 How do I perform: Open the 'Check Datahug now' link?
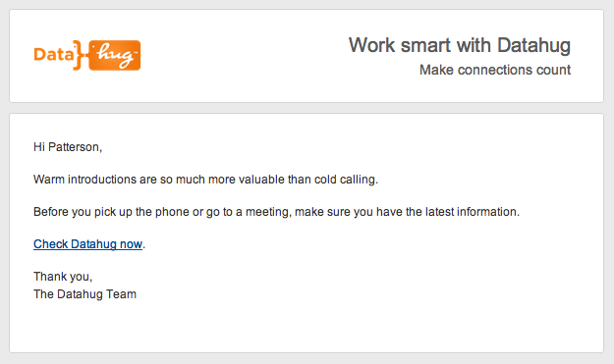[x=87, y=244]
